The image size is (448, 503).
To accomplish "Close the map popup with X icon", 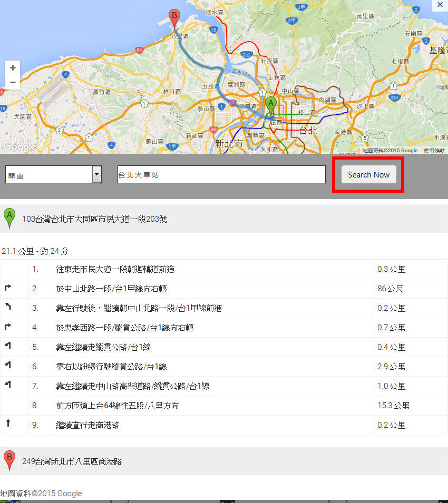I will (440, 4).
